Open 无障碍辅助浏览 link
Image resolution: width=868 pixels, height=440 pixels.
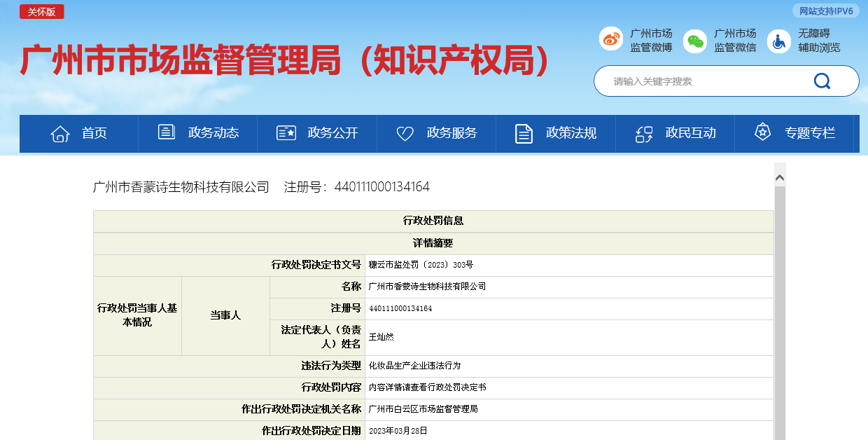[819, 41]
